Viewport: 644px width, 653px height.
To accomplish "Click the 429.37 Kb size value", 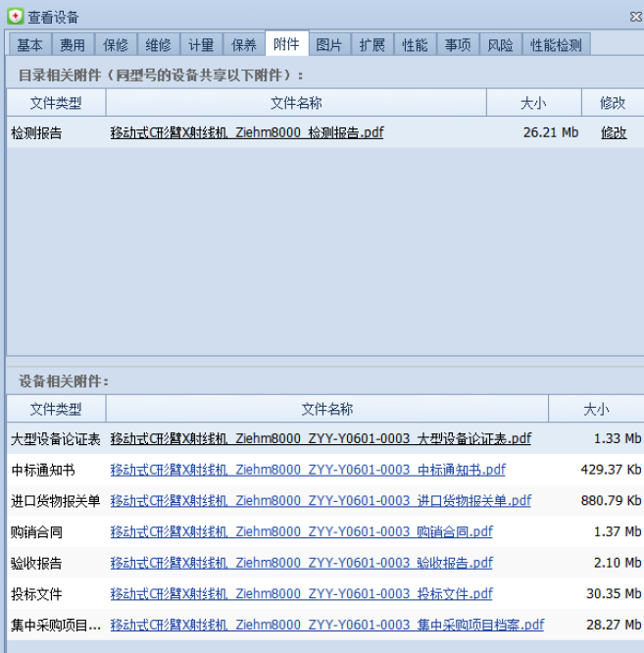I will click(611, 470).
